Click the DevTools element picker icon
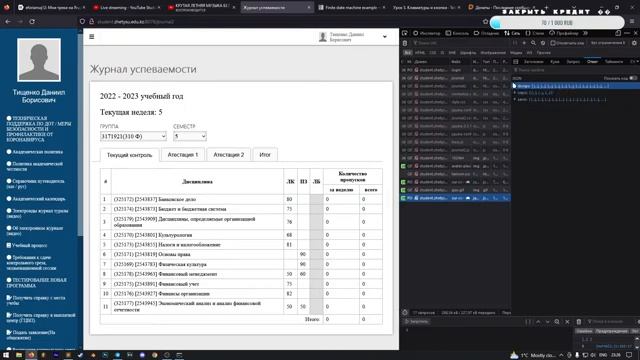The width and height of the screenshot is (640, 360). pos(404,33)
